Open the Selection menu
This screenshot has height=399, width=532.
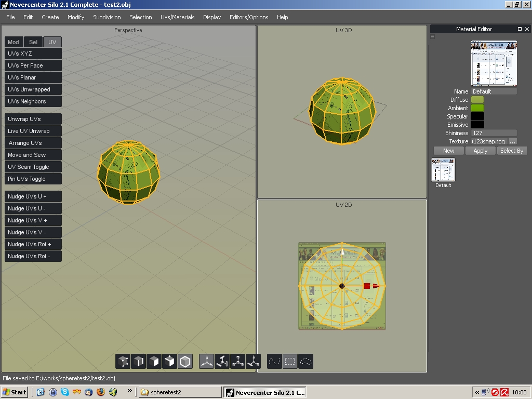pyautogui.click(x=140, y=17)
